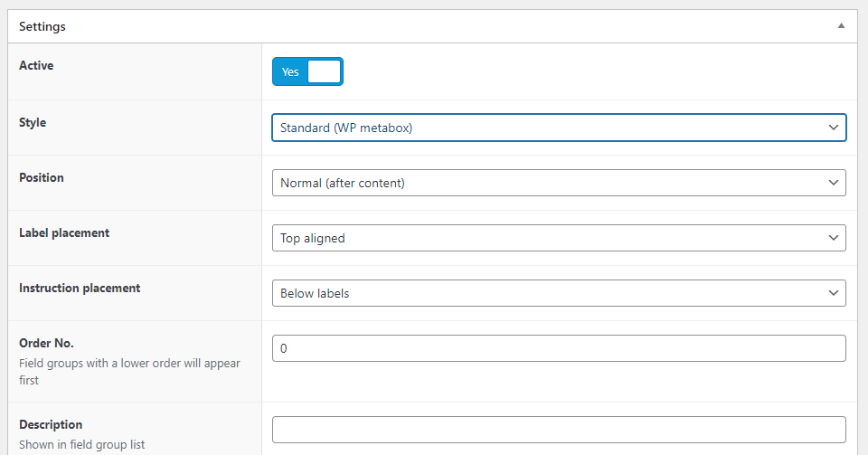Click the Label placement label text

click(x=64, y=232)
